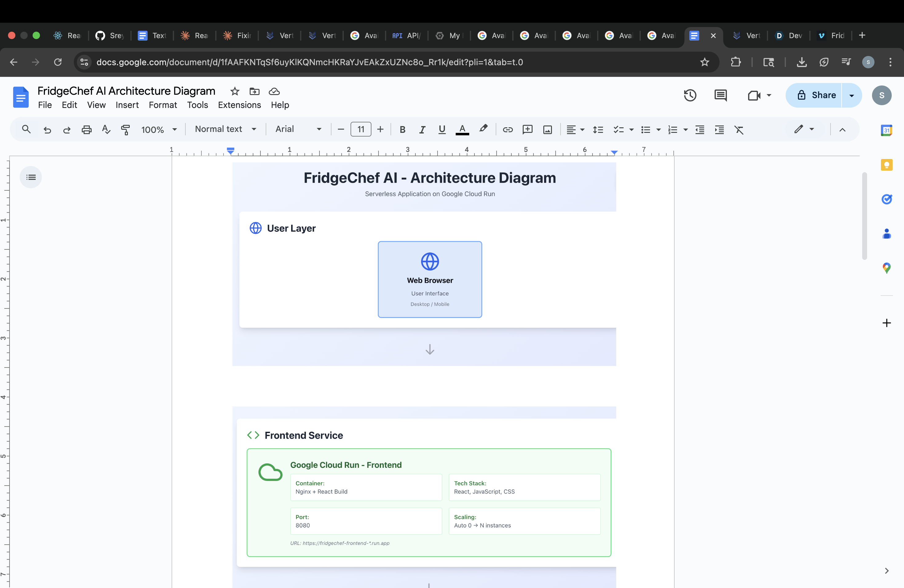Open the text color picker

462,129
